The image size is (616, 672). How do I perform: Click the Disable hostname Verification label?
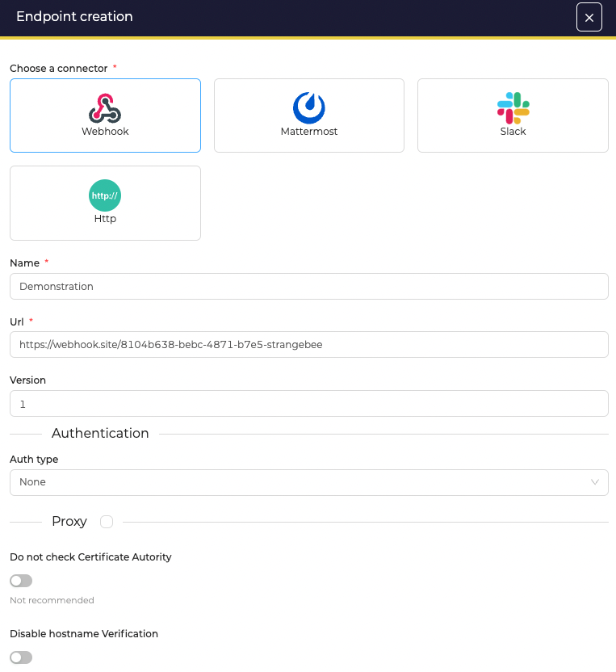tap(84, 634)
